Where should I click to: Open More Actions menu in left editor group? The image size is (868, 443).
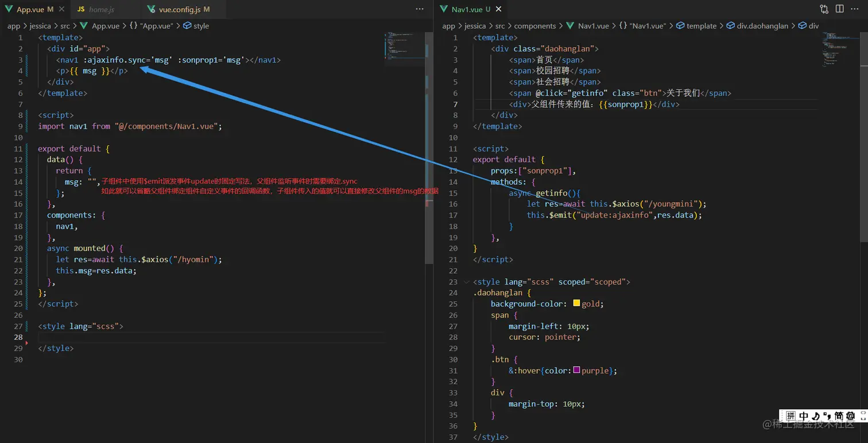(x=420, y=9)
